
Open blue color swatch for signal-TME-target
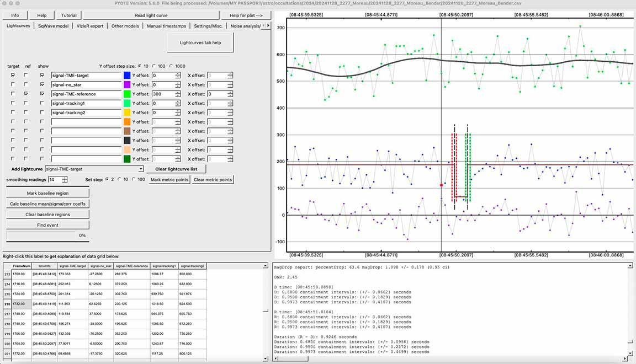tap(127, 76)
